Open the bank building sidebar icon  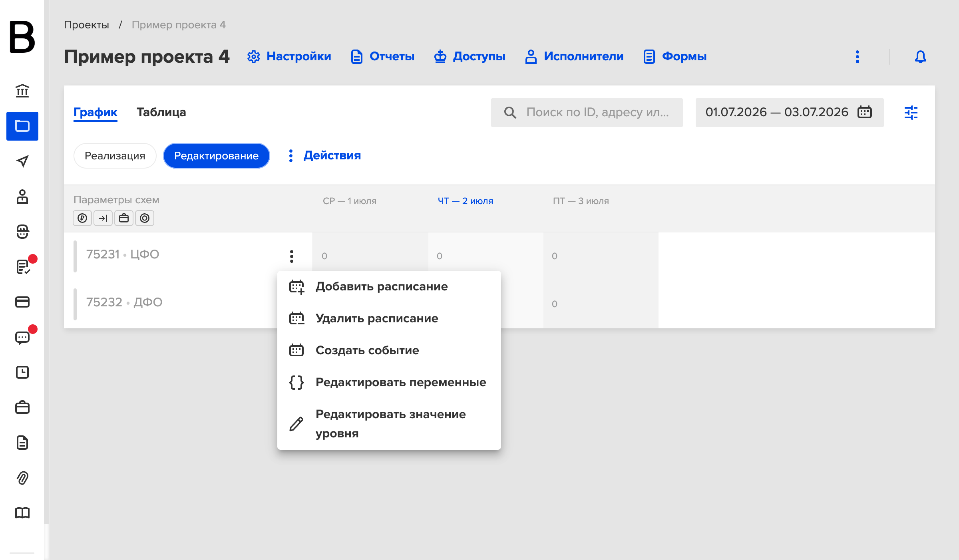[22, 91]
